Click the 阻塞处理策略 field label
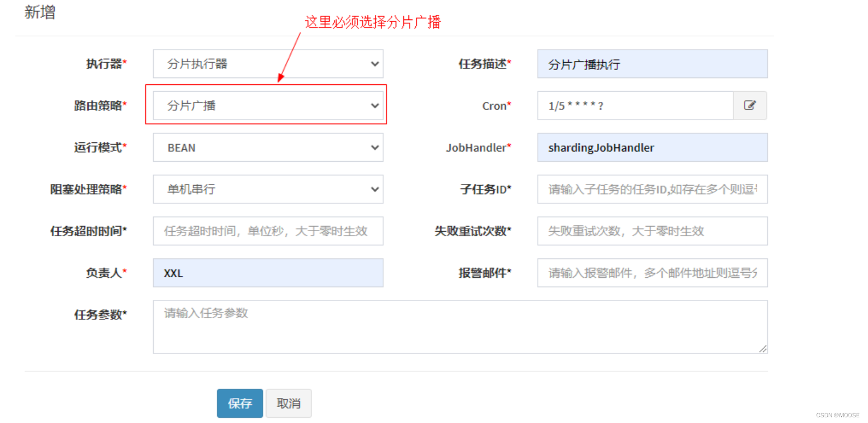This screenshot has height=423, width=868. [88, 189]
